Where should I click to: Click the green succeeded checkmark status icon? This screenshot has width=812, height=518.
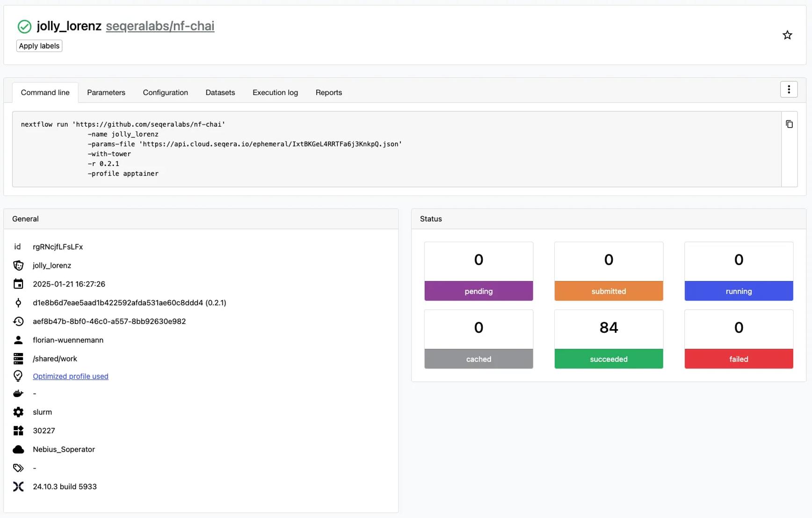point(24,27)
